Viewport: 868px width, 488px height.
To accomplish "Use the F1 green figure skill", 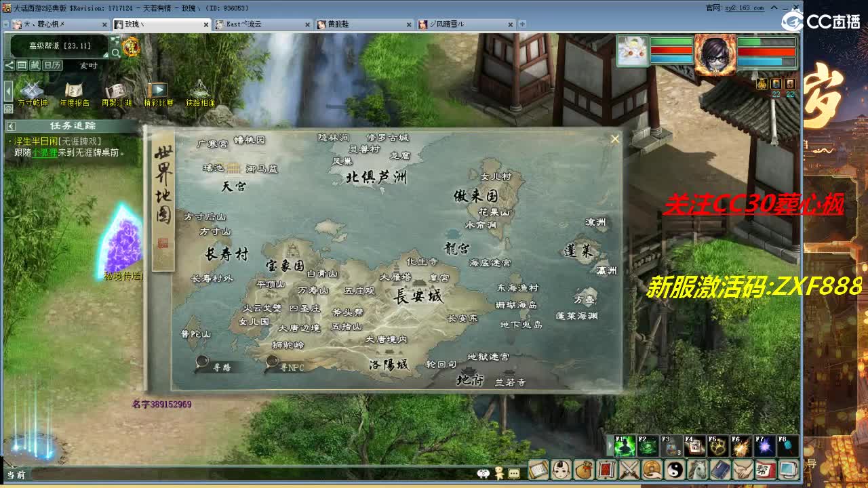I will (625, 445).
